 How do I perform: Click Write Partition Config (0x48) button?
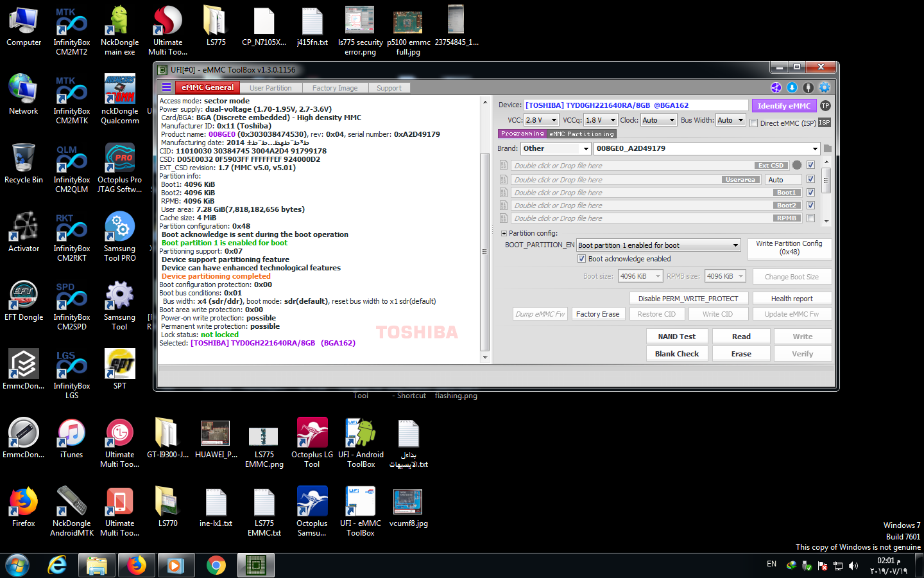coord(789,248)
